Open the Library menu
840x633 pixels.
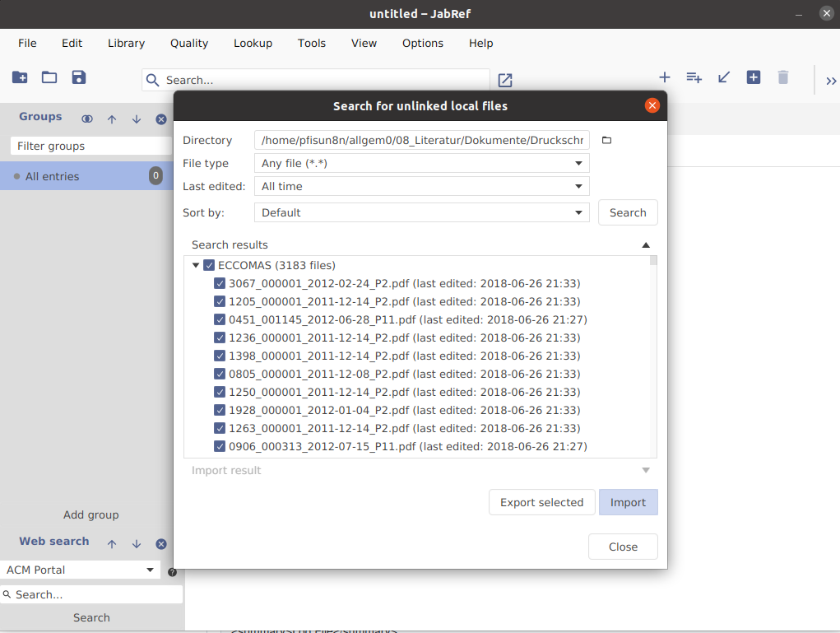(126, 43)
